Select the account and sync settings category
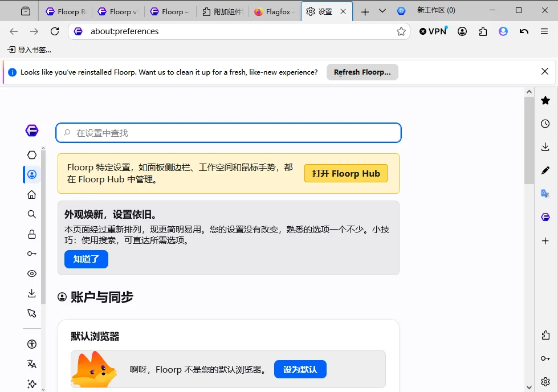 (x=32, y=174)
